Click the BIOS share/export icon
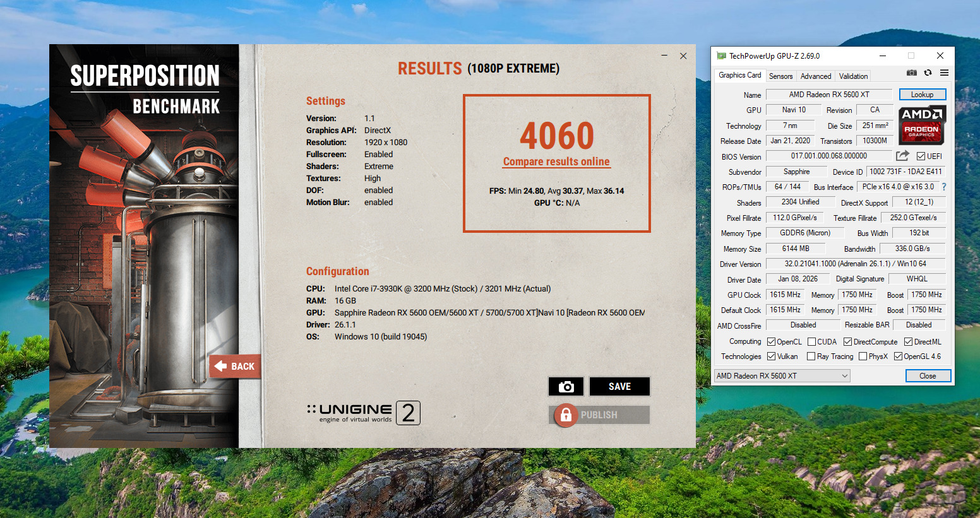Image resolution: width=980 pixels, height=518 pixels. point(902,156)
